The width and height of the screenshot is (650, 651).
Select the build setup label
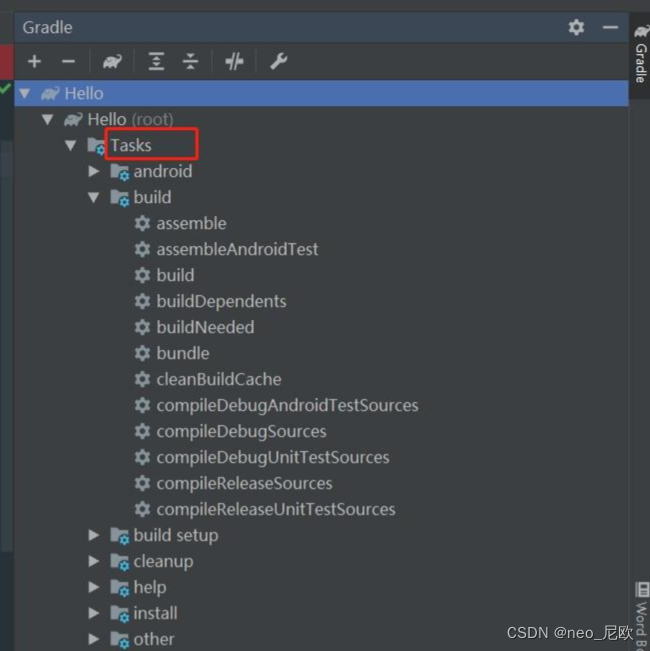(x=176, y=535)
